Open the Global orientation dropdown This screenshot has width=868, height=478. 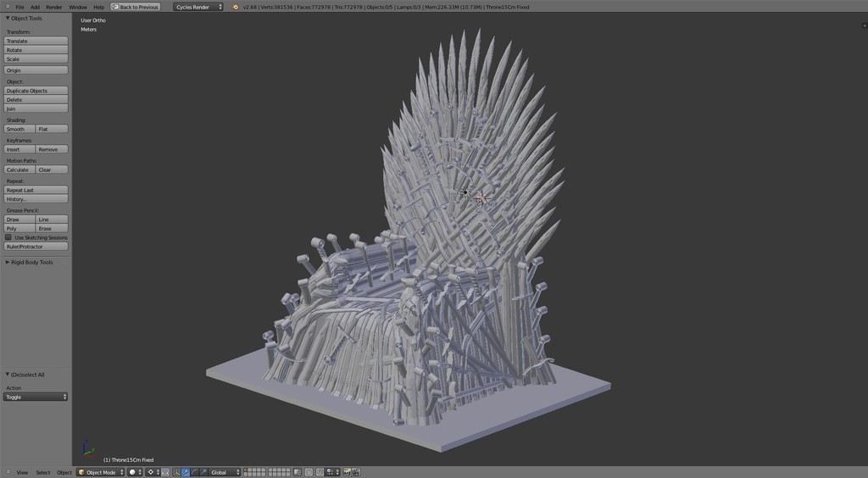tap(224, 472)
